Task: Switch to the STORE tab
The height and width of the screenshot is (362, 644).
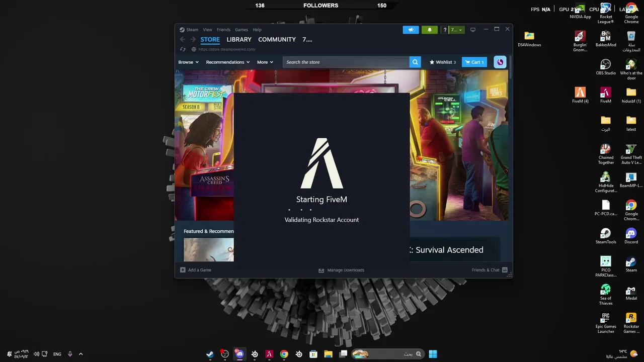Action: pos(210,39)
